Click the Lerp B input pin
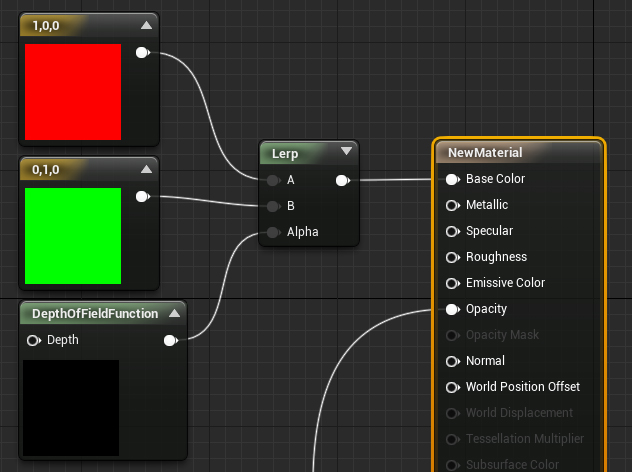632x472 pixels. click(x=274, y=206)
